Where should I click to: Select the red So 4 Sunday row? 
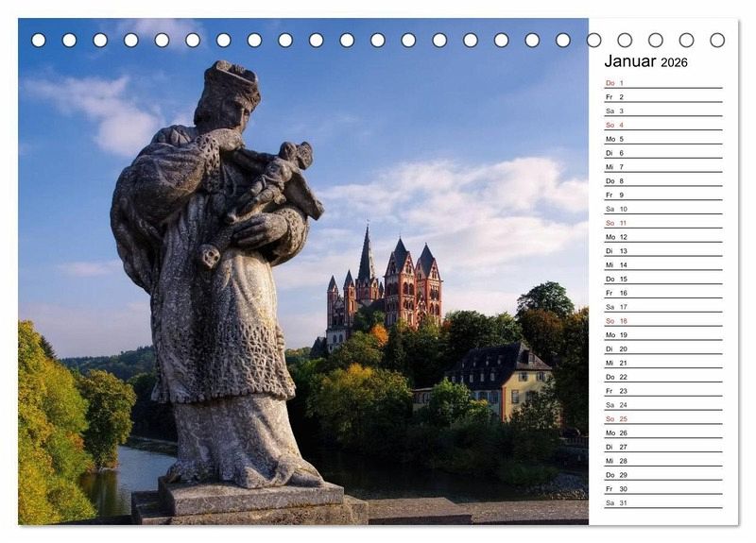pyautogui.click(x=662, y=125)
